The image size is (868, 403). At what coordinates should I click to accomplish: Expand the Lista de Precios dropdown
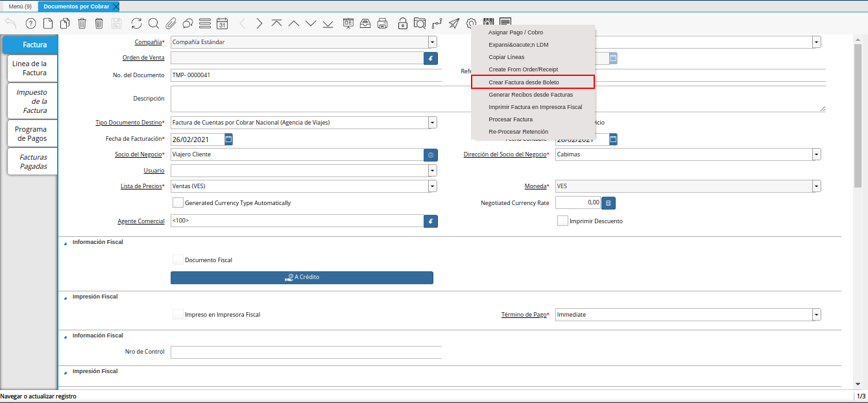pos(432,186)
